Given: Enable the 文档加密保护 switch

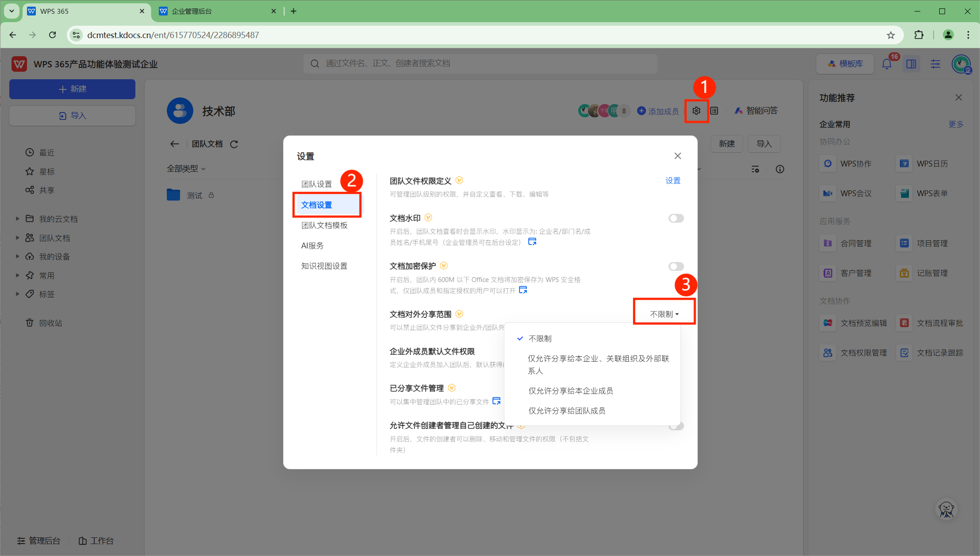Looking at the screenshot, I should [676, 266].
